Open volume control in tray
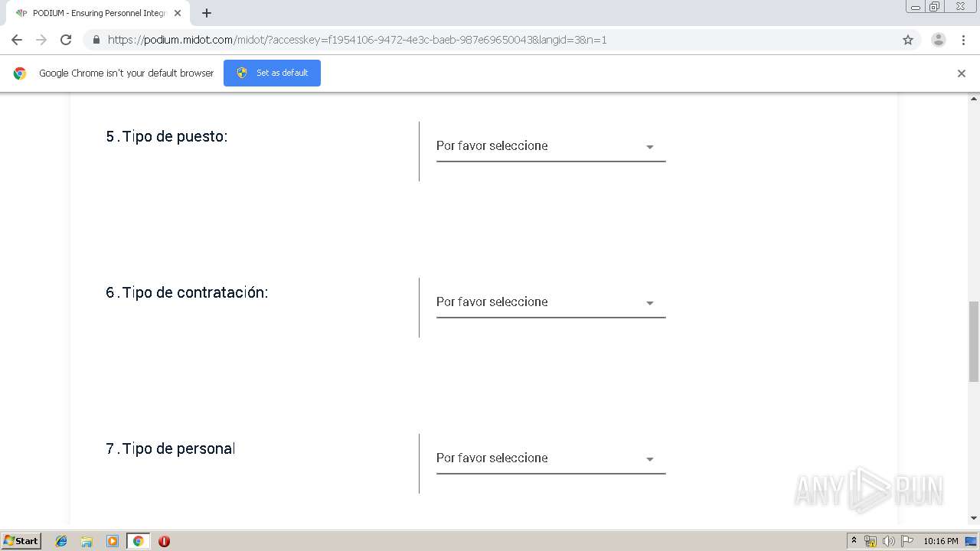This screenshot has height=551, width=980. (888, 541)
